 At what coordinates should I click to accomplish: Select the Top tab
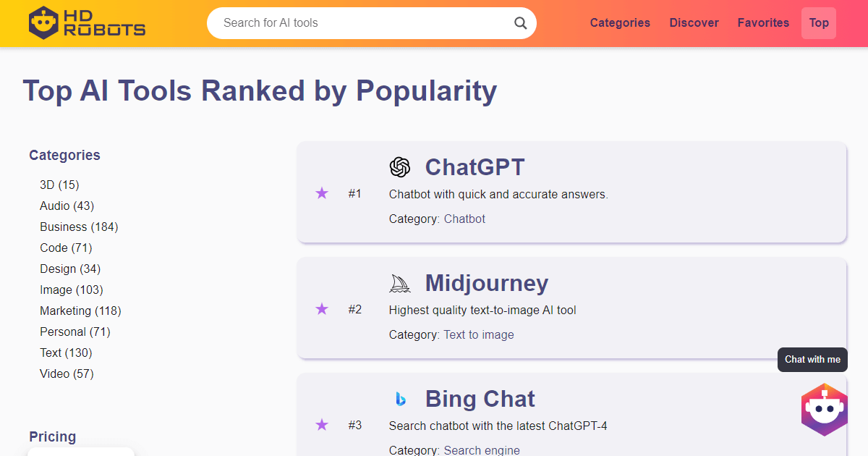click(819, 23)
